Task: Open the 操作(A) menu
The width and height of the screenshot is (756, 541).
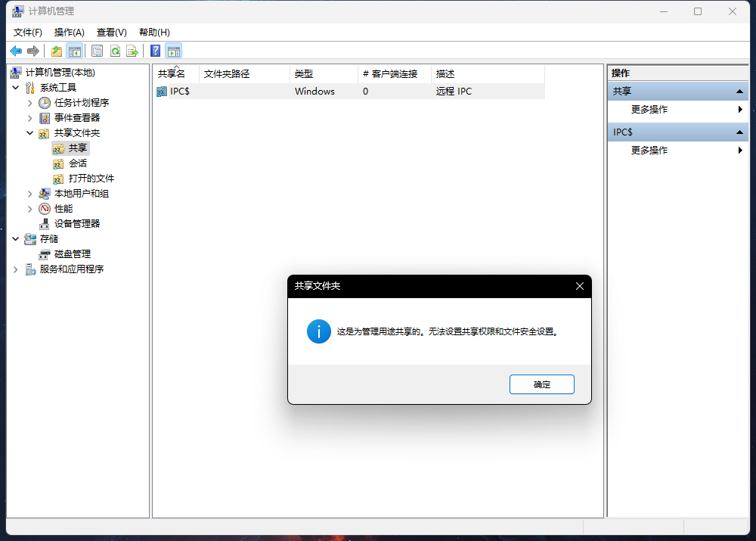Action: coord(69,33)
